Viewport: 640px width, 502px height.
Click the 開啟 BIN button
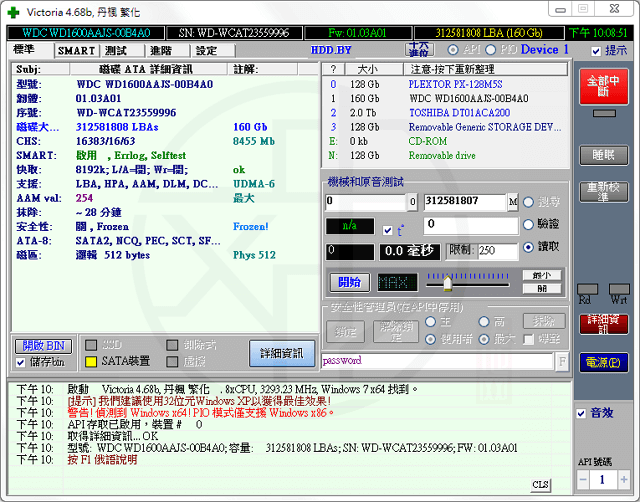tap(44, 346)
